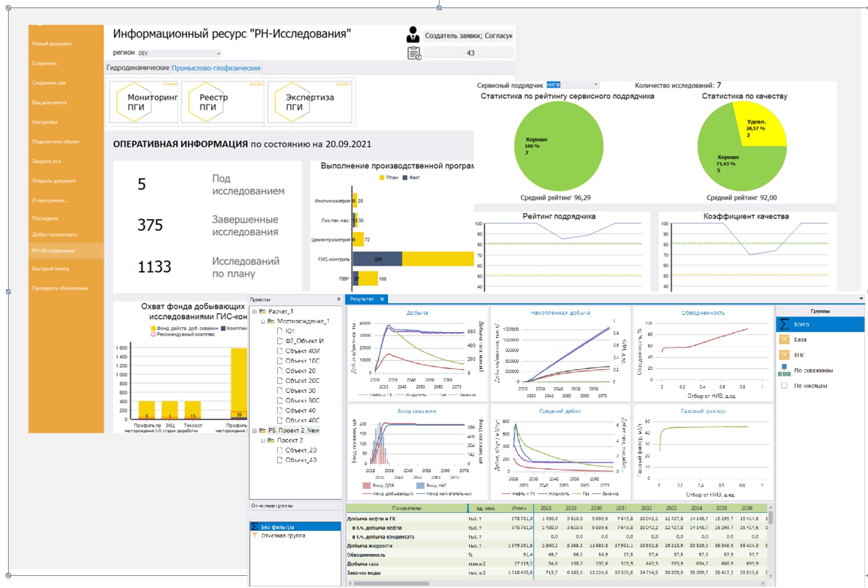Choose the По скважинам hierarchy icon
The image size is (868, 588).
point(784,370)
